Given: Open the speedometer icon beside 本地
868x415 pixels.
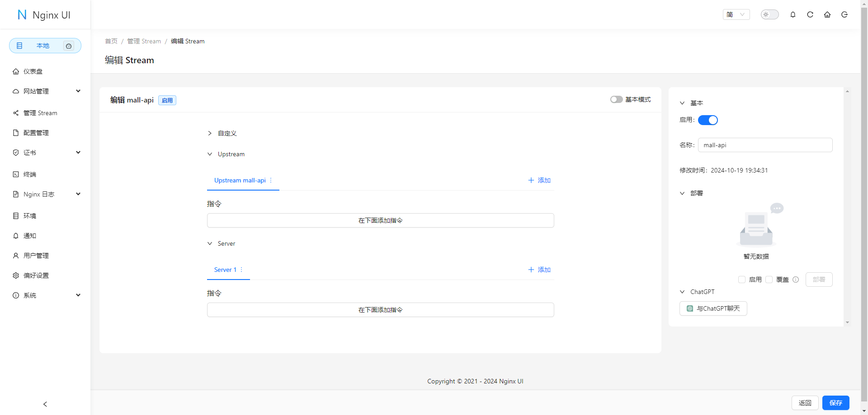Looking at the screenshot, I should tap(69, 46).
